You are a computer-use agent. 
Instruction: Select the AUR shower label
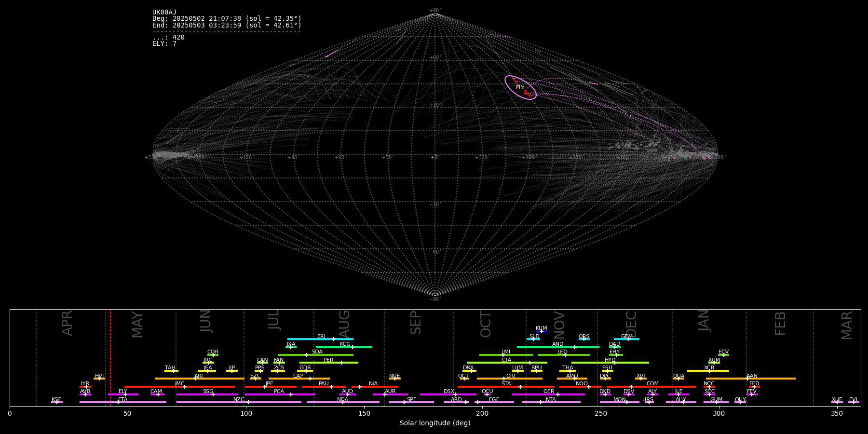pos(390,391)
